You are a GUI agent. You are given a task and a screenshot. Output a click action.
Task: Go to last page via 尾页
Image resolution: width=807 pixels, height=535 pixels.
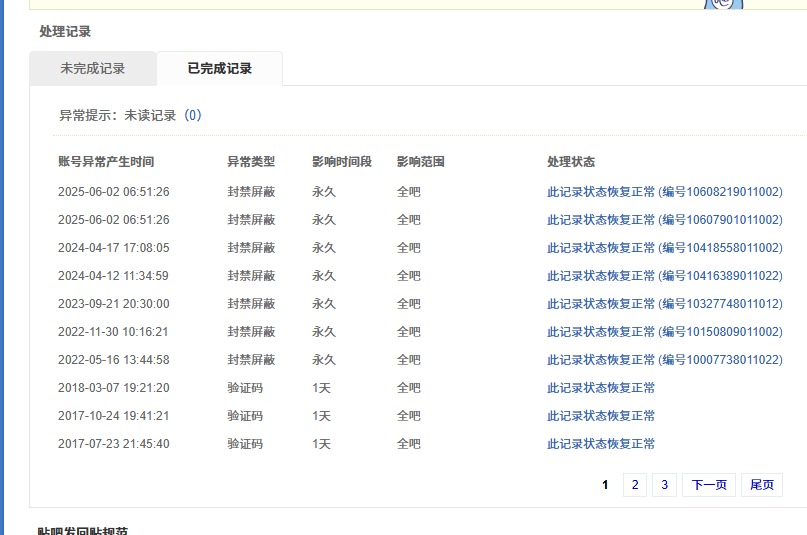[x=761, y=485]
